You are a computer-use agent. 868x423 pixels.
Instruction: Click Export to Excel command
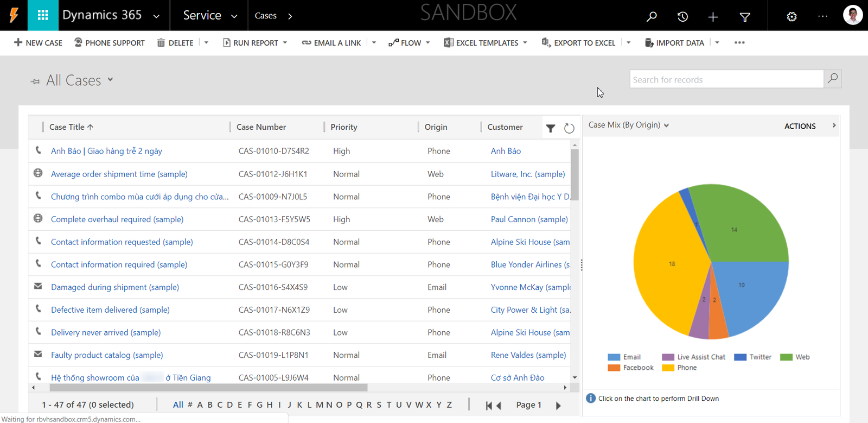(x=578, y=43)
